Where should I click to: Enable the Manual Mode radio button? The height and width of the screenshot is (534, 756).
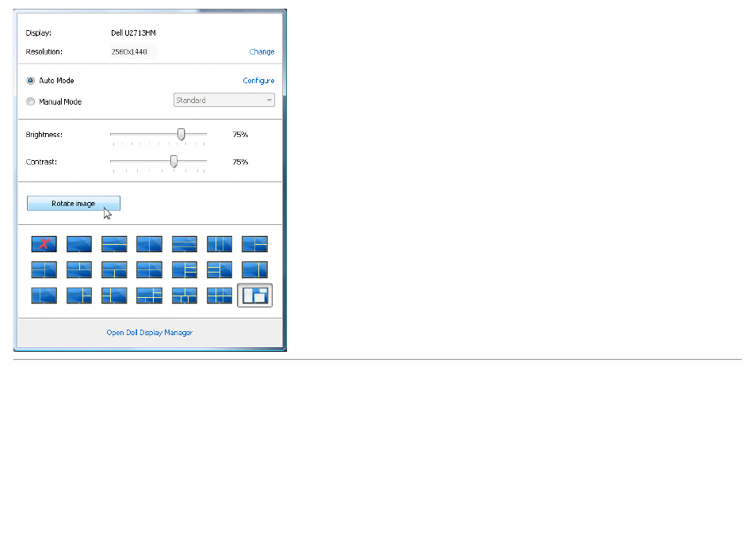[30, 101]
